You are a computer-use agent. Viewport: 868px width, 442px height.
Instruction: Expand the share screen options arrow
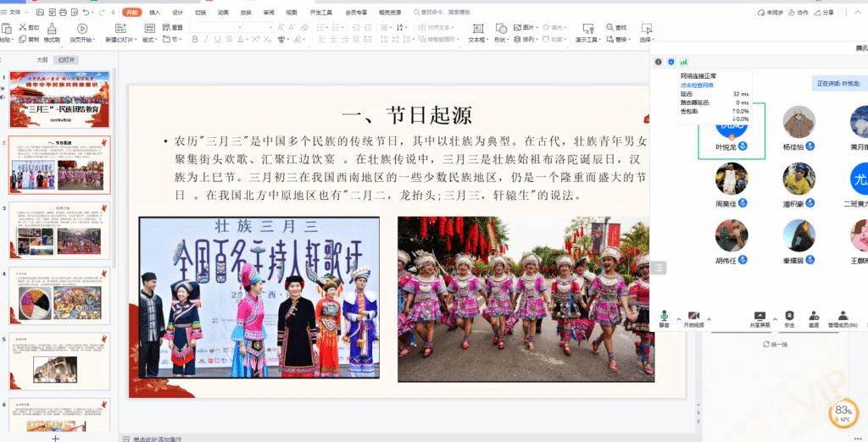click(774, 318)
